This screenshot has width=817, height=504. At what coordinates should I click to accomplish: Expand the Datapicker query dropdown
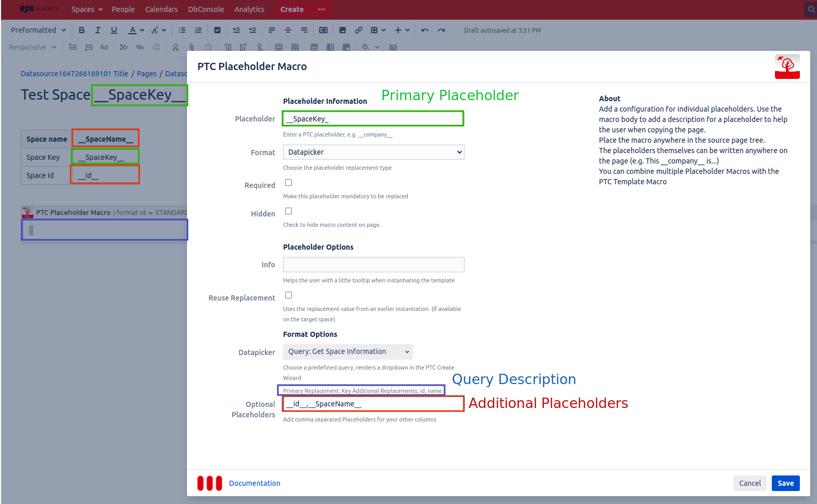click(347, 352)
